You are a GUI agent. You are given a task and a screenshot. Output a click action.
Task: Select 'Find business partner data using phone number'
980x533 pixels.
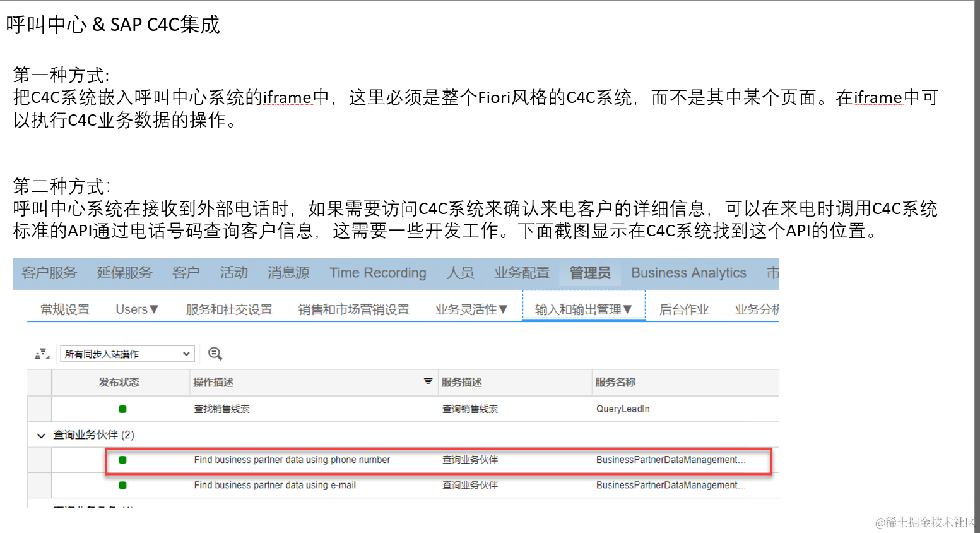(x=292, y=460)
